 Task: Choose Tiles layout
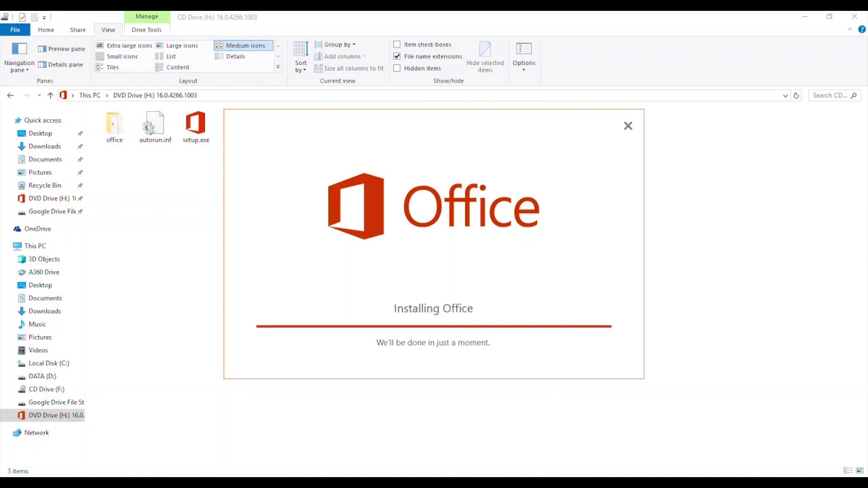tap(107, 67)
